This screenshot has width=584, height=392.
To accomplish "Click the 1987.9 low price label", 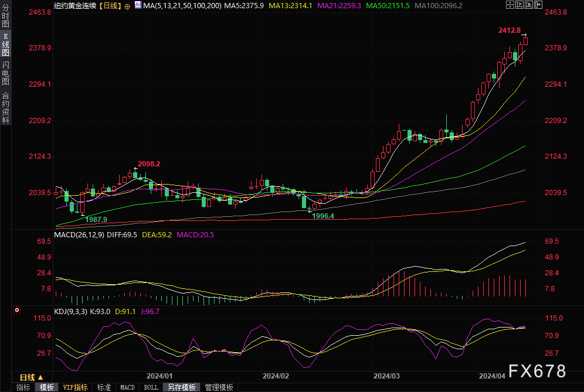I will pyautogui.click(x=96, y=220).
